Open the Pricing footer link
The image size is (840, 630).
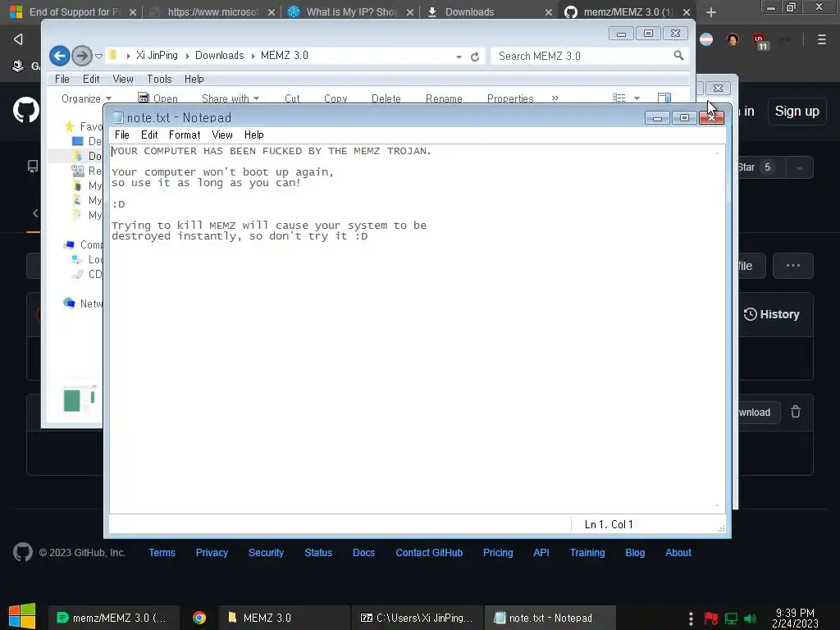[x=498, y=553]
